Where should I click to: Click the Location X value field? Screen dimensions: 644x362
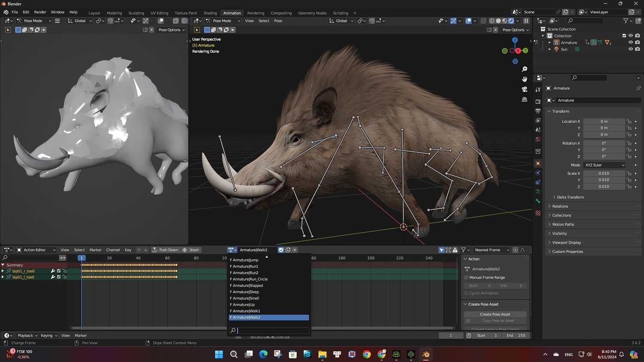pos(604,122)
